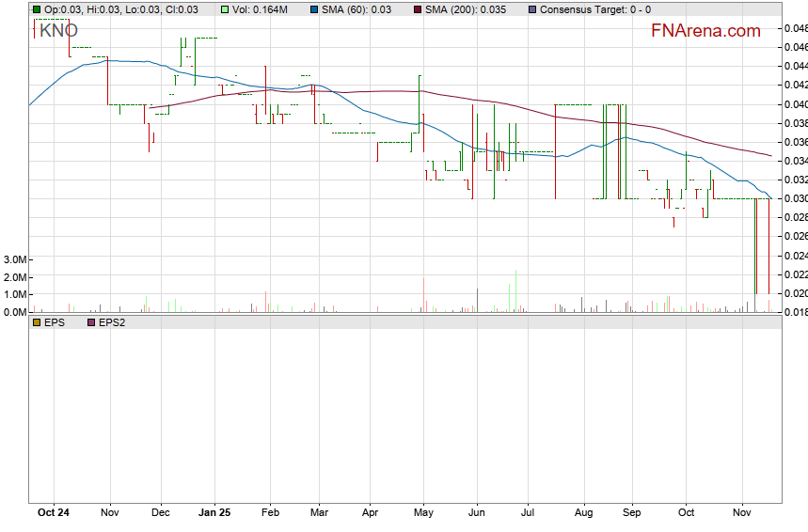Open the FNArena.com watermark link
This screenshot has height=532, width=808.
[x=705, y=31]
